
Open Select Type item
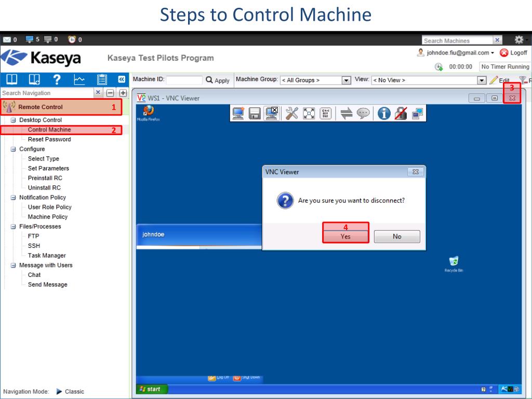[x=44, y=159]
